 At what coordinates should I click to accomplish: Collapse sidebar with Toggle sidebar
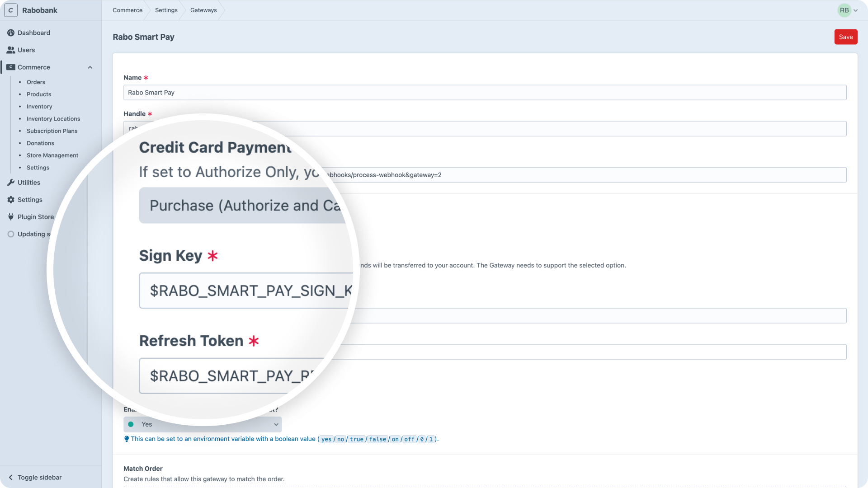pyautogui.click(x=35, y=478)
